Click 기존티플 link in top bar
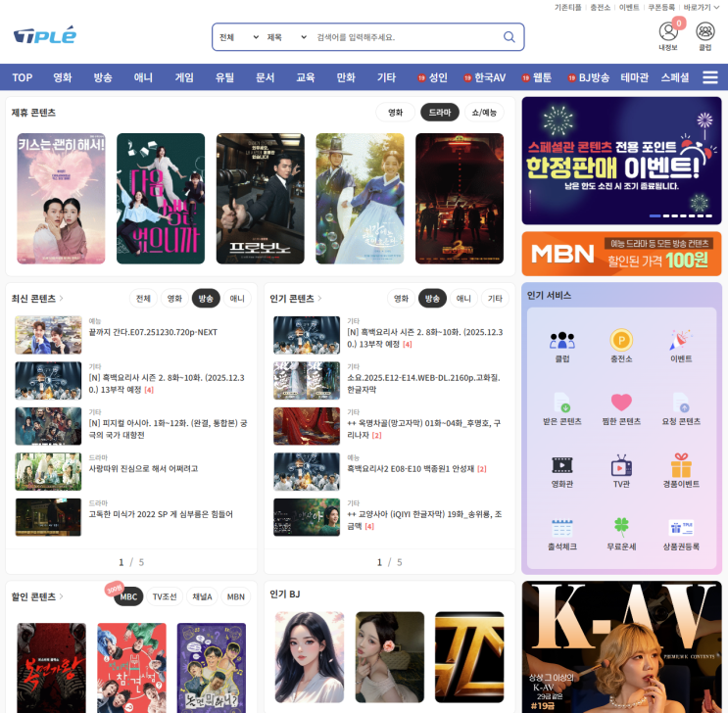Screen dimensions: 728x713 click(568, 8)
